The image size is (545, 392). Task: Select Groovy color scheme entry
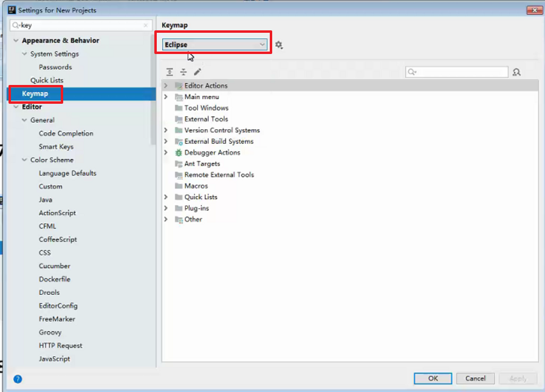tap(50, 333)
